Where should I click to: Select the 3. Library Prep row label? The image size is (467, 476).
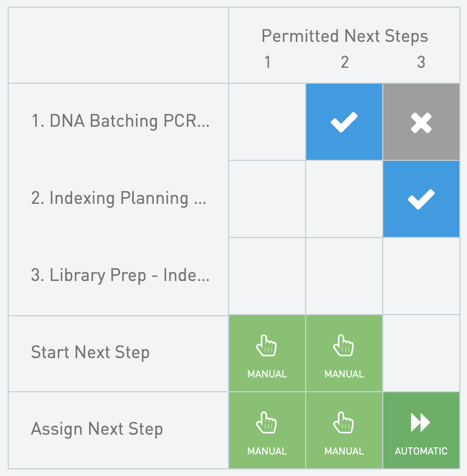tap(120, 275)
